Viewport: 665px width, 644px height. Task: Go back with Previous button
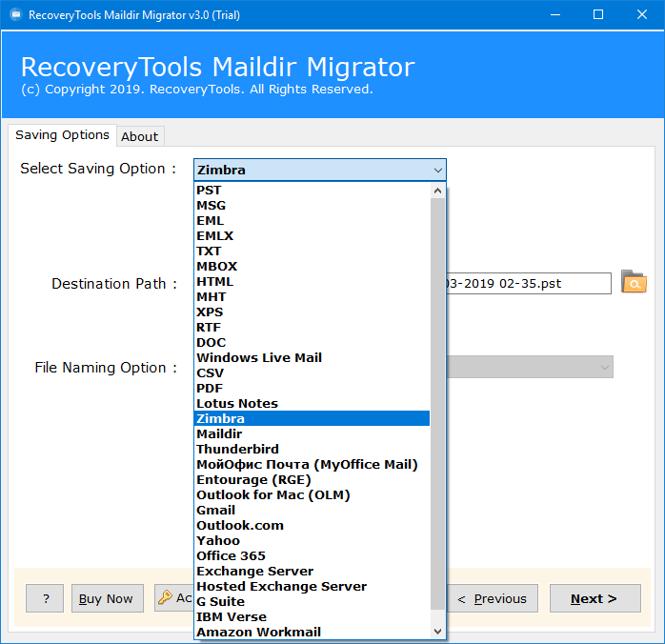492,598
